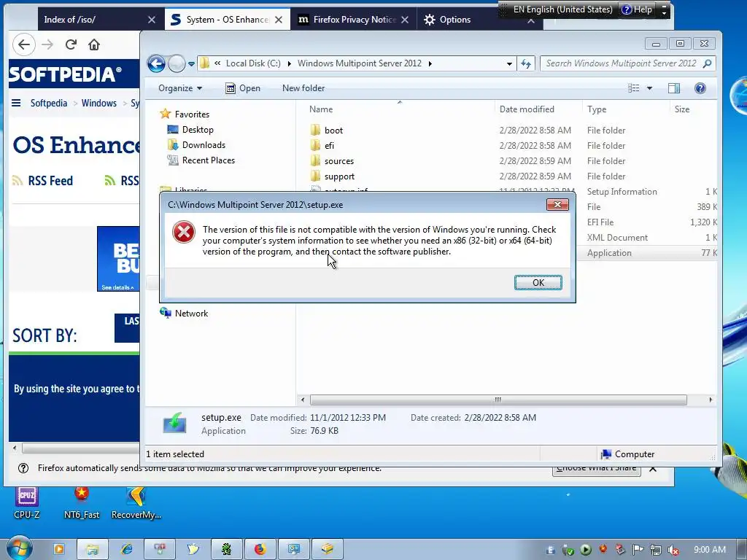Click the Softpedia logo
The width and height of the screenshot is (747, 560).
coord(65,74)
